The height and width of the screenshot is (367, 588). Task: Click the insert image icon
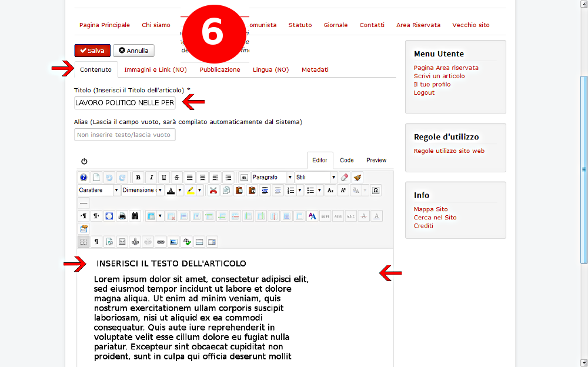[173, 242]
